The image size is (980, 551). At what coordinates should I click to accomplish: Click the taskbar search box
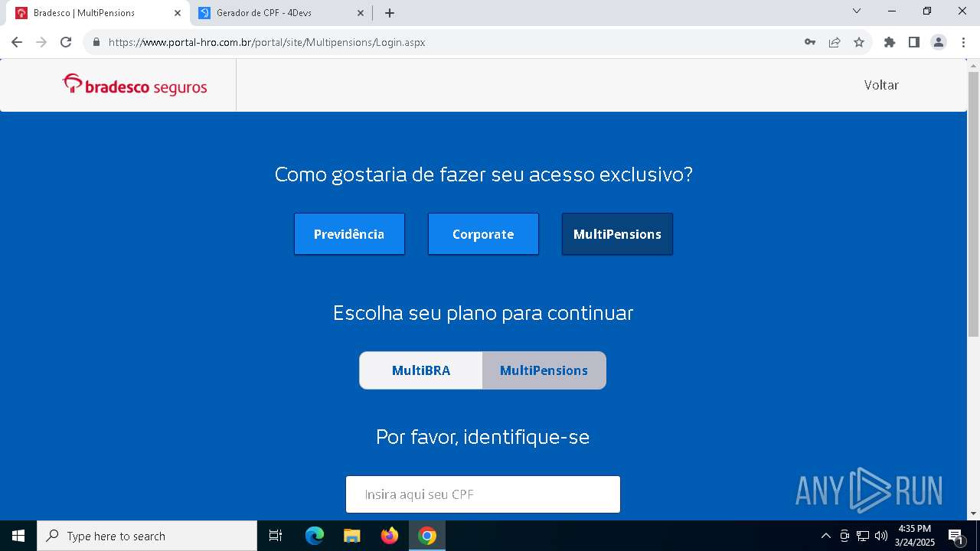tap(147, 536)
